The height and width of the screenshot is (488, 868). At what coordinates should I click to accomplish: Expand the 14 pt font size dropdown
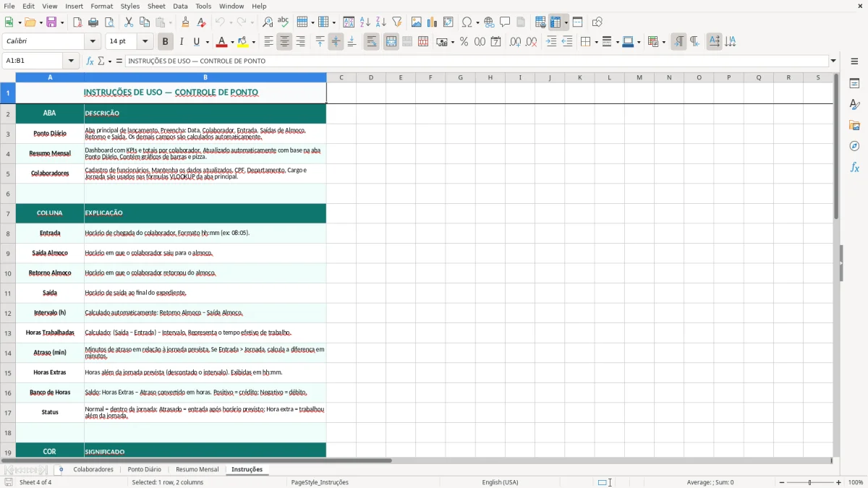(x=145, y=42)
